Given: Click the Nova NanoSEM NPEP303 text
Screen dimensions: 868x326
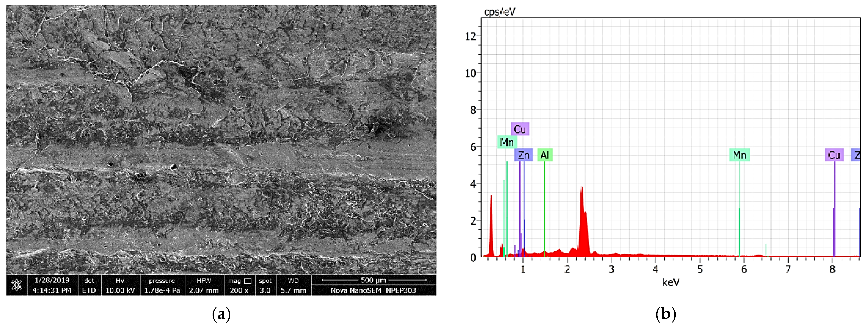Looking at the screenshot, I should tap(373, 290).
